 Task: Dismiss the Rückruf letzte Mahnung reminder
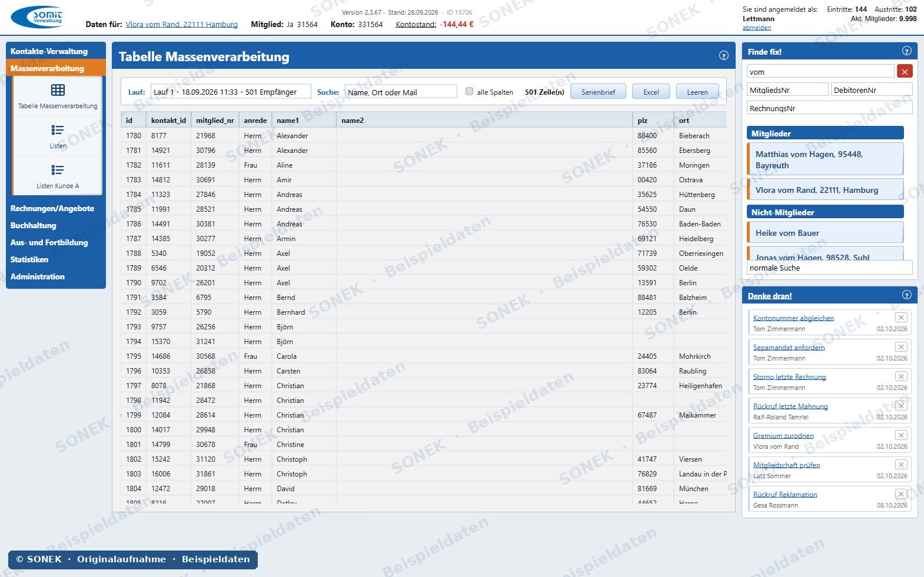pyautogui.click(x=901, y=406)
